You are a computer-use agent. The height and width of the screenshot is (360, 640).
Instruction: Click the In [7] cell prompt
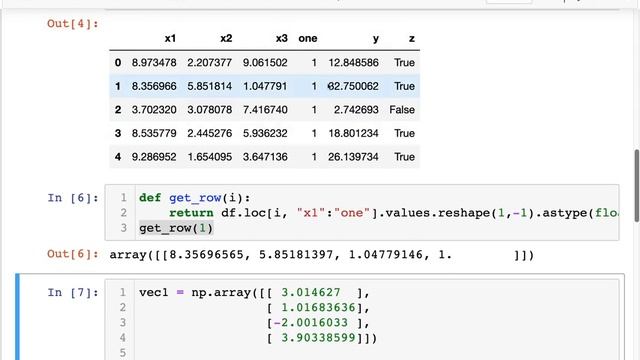73,293
